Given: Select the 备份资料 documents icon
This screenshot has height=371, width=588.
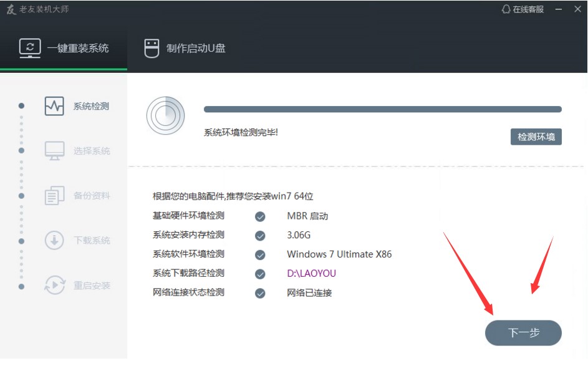Looking at the screenshot, I should coord(54,195).
